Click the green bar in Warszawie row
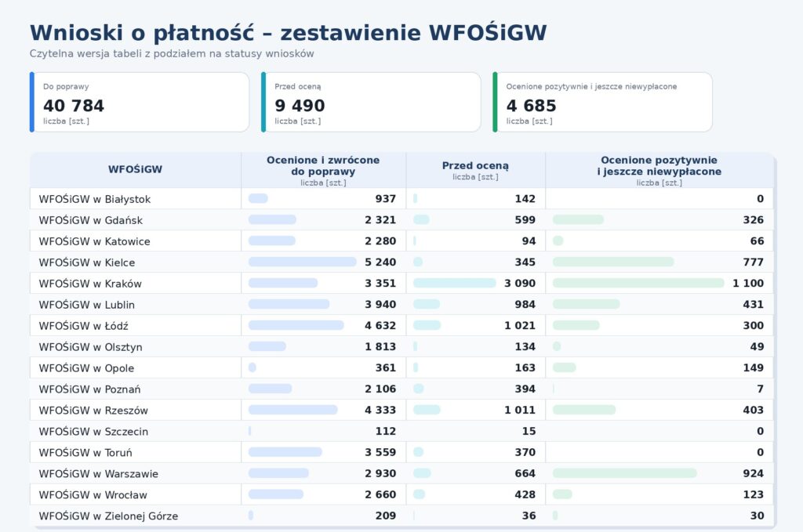The height and width of the screenshot is (532, 803). point(625,473)
